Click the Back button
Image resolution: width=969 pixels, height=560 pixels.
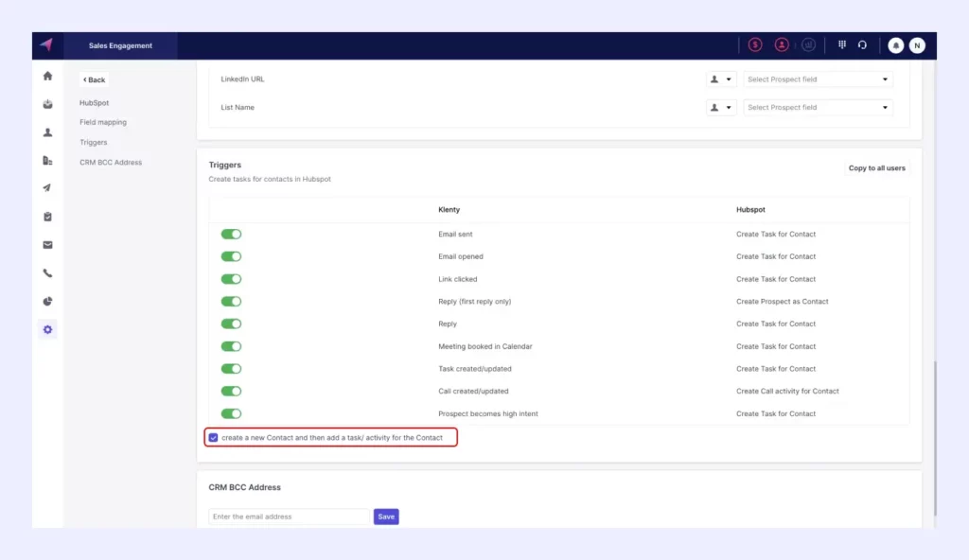pyautogui.click(x=94, y=79)
